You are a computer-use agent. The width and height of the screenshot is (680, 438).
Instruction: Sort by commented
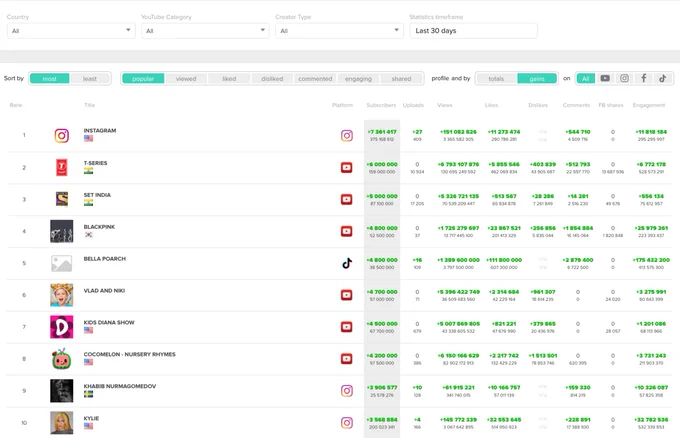click(315, 78)
